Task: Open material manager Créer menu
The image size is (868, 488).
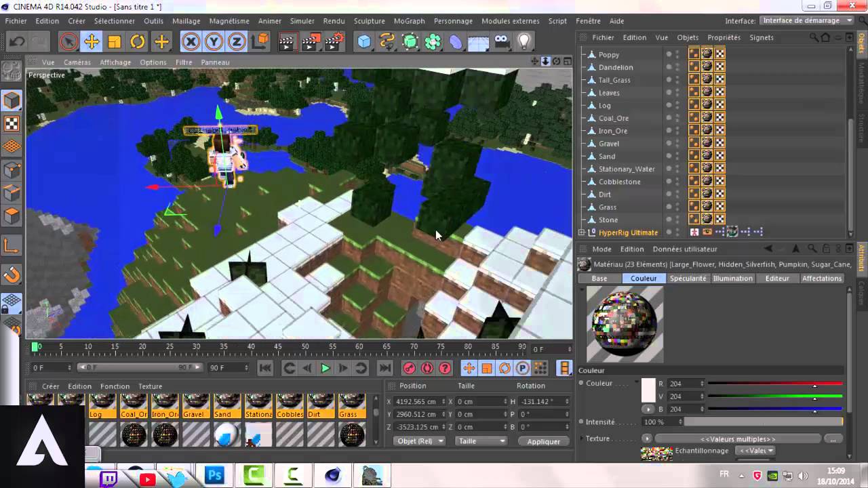Action: coord(51,386)
